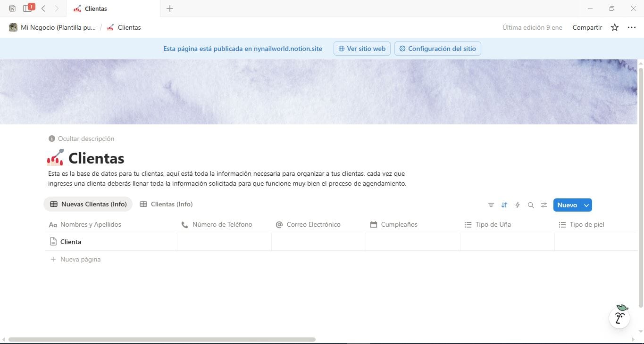The image size is (644, 344).
Task: Click the nail polish page icon
Action: pos(55,157)
